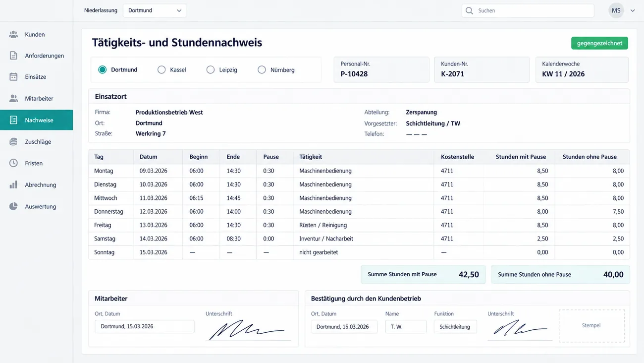The height and width of the screenshot is (363, 644).
Task: Click the Auswertung pie chart icon
Action: pos(13,206)
